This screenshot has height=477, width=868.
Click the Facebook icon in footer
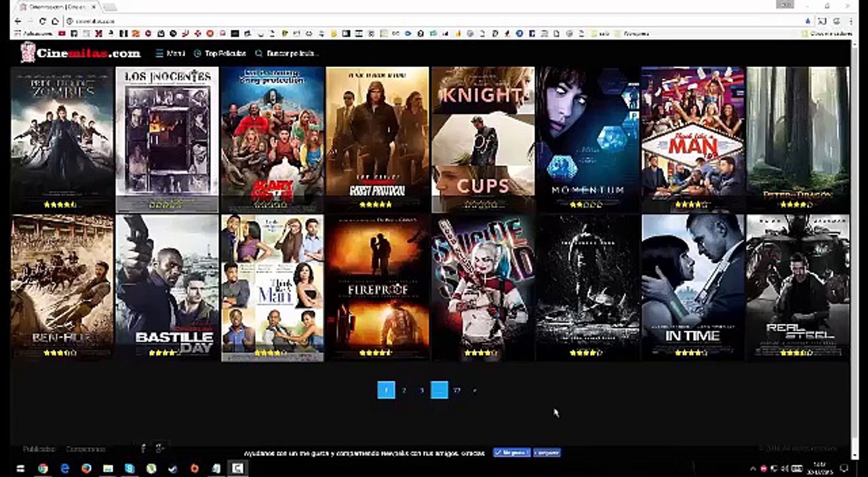(143, 449)
